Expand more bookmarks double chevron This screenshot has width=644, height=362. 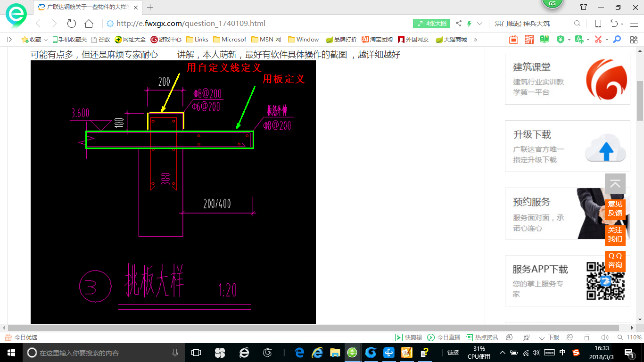click(x=475, y=40)
